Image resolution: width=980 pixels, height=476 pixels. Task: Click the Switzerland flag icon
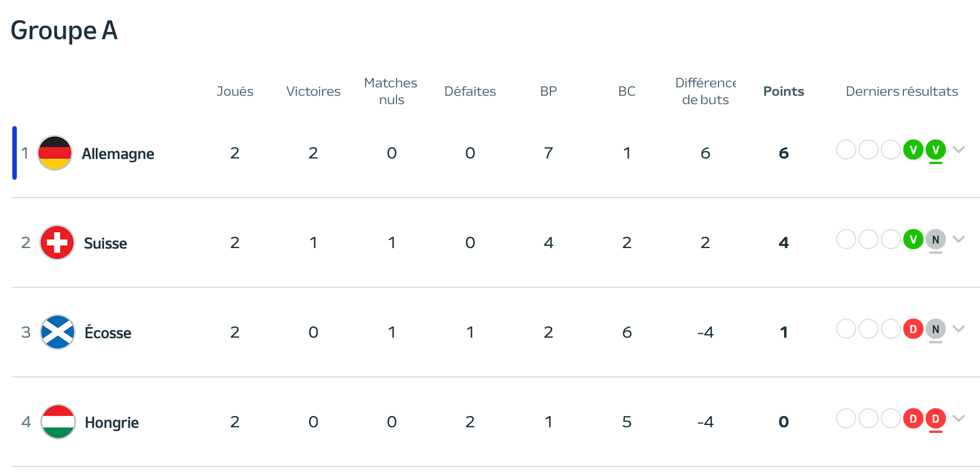click(57, 242)
